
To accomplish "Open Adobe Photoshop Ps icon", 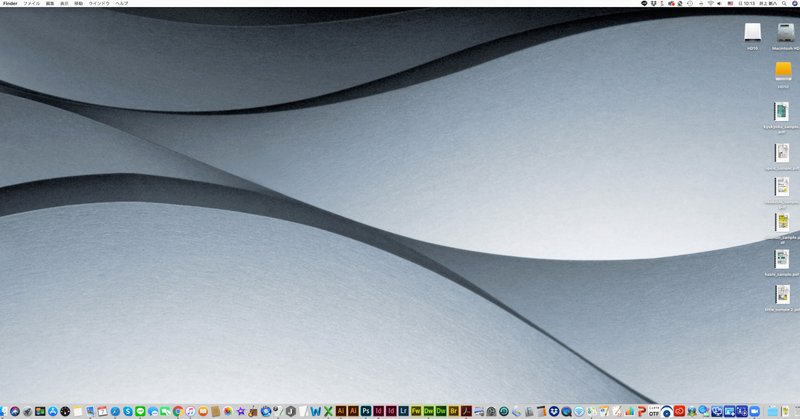I will [366, 411].
